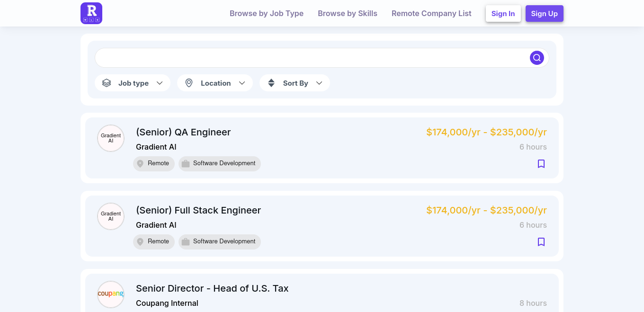The width and height of the screenshot is (644, 312).
Task: Open the Job type dropdown
Action: click(133, 83)
